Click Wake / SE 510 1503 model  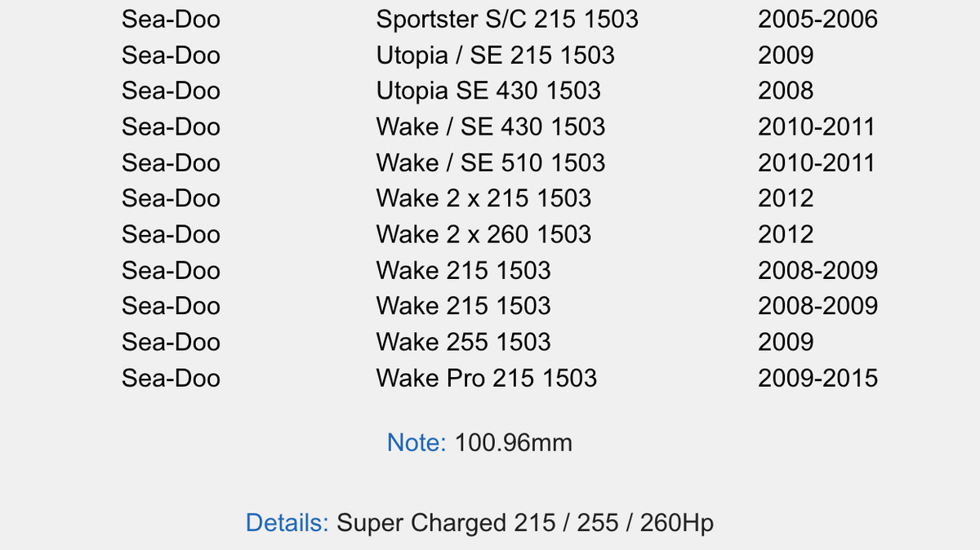click(491, 163)
